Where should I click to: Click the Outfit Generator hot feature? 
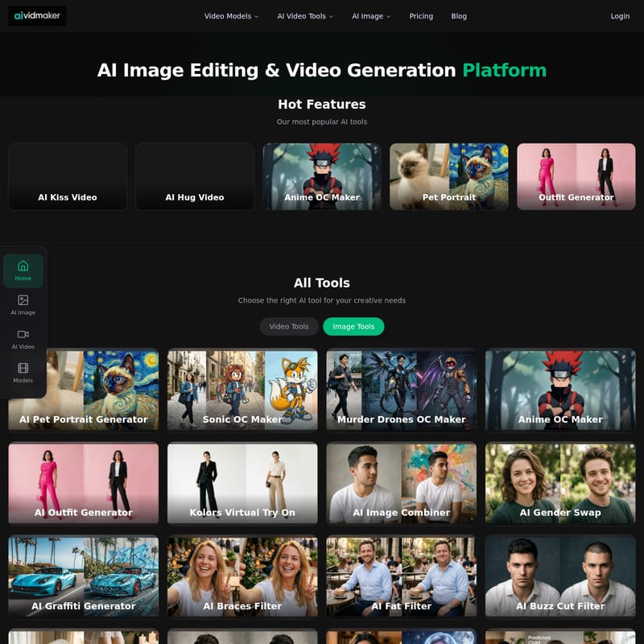576,175
